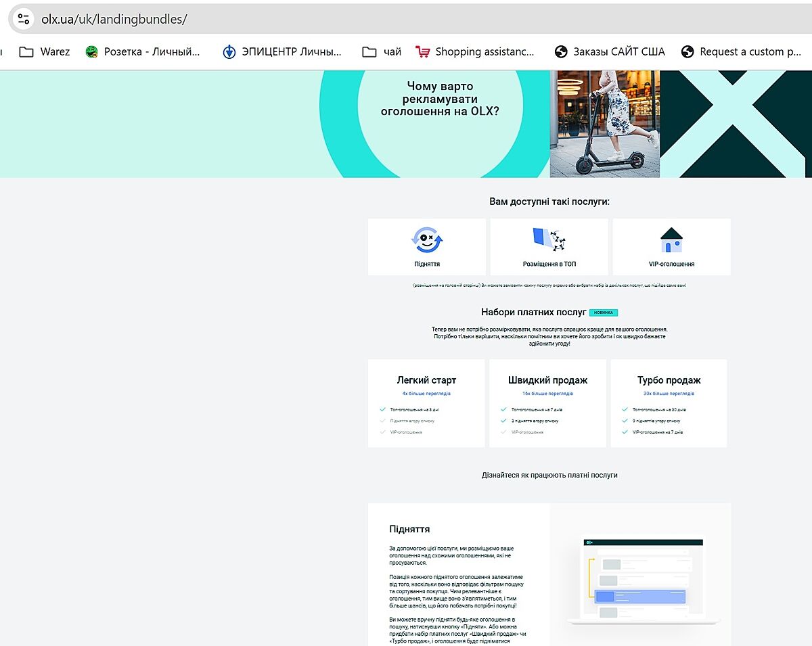Expand the Warez bookmarks folder
The image size is (812, 646).
26,52
